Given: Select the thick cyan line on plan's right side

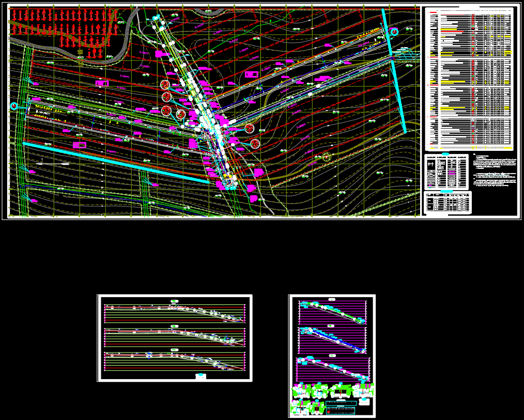Looking at the screenshot, I should [394, 71].
